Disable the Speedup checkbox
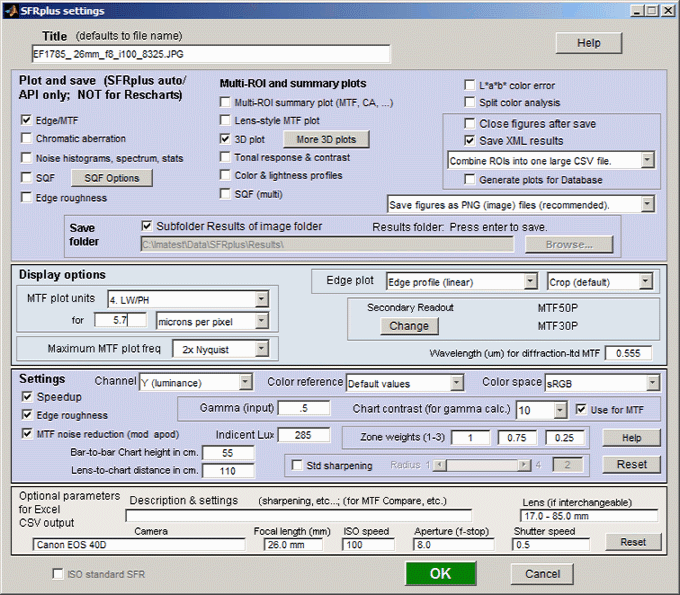Image resolution: width=680 pixels, height=595 pixels. click(27, 396)
